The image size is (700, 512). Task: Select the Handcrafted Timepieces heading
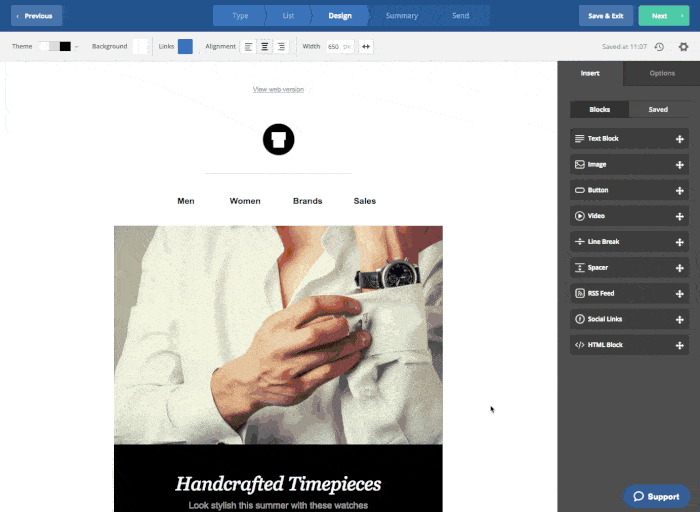point(278,483)
